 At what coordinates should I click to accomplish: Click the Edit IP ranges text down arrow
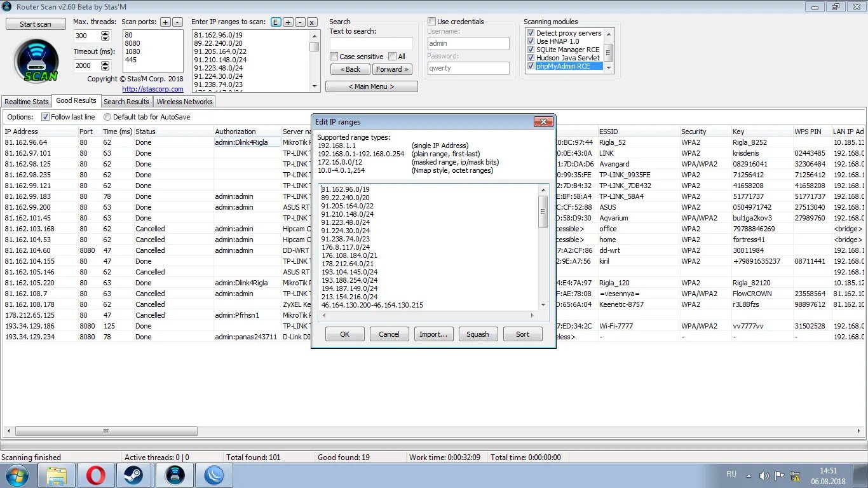543,305
